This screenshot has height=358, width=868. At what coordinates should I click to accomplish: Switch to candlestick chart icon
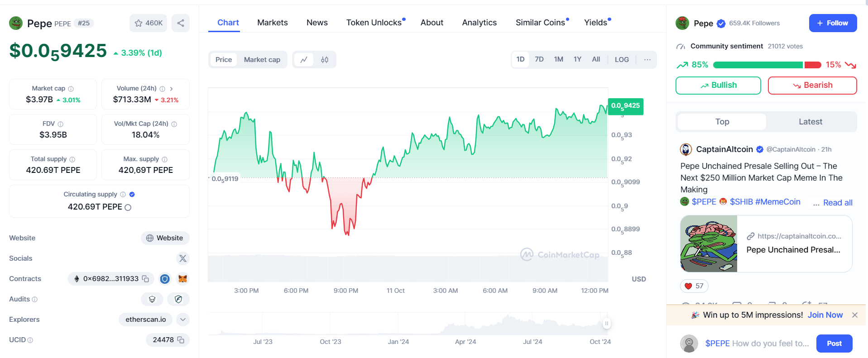325,59
